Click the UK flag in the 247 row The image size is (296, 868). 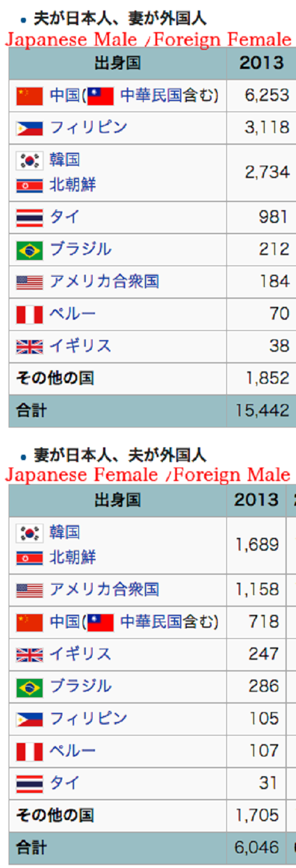pos(30,654)
